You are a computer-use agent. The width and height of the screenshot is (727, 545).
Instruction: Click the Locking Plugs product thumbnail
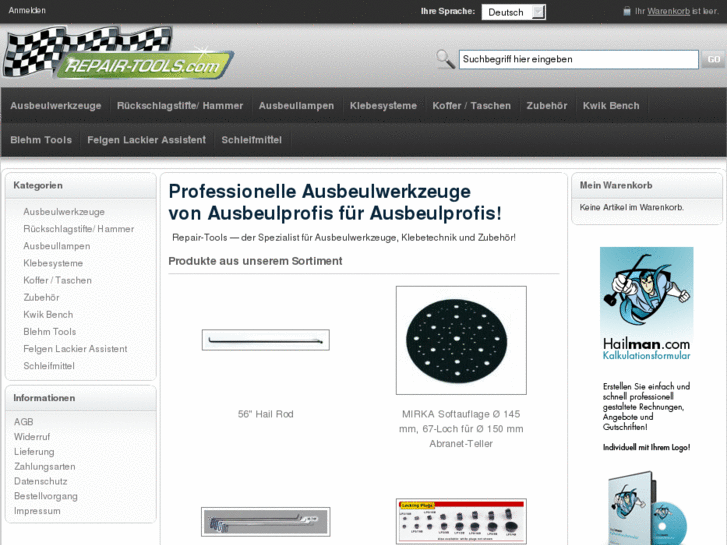[x=461, y=521]
